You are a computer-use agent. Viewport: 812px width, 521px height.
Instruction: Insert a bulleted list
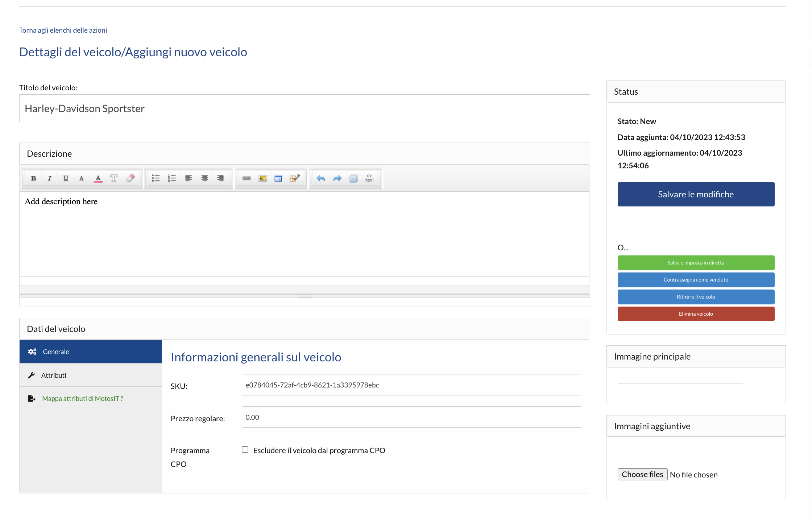pyautogui.click(x=156, y=178)
